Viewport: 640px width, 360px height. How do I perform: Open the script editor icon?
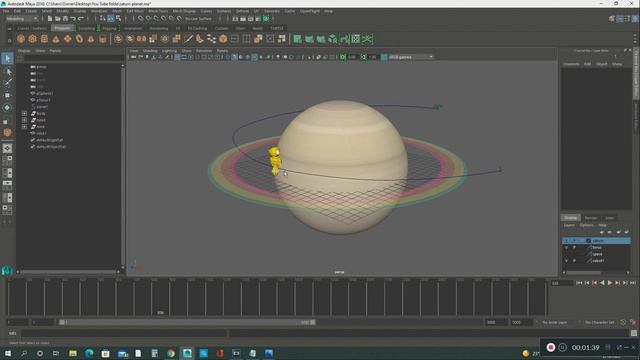[x=633, y=333]
